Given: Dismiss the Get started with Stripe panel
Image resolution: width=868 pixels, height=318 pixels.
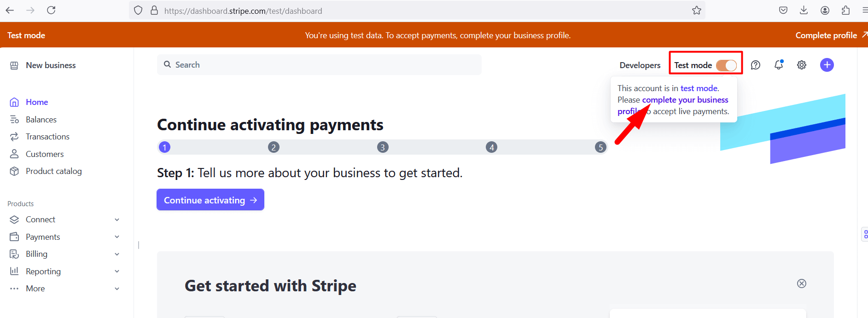Looking at the screenshot, I should [802, 283].
